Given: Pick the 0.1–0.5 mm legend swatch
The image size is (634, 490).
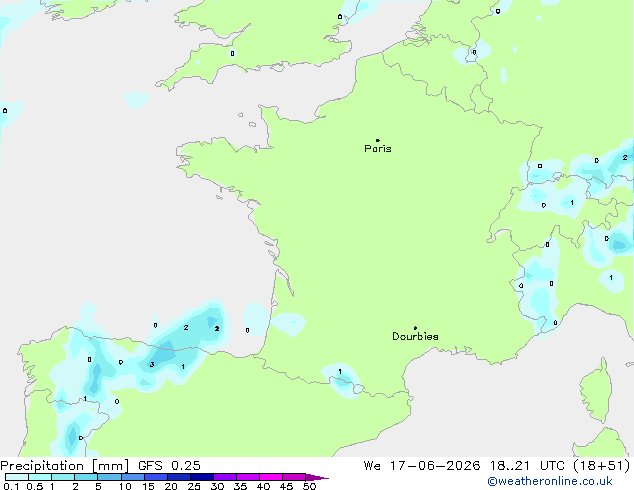Looking at the screenshot, I should click(x=17, y=477).
